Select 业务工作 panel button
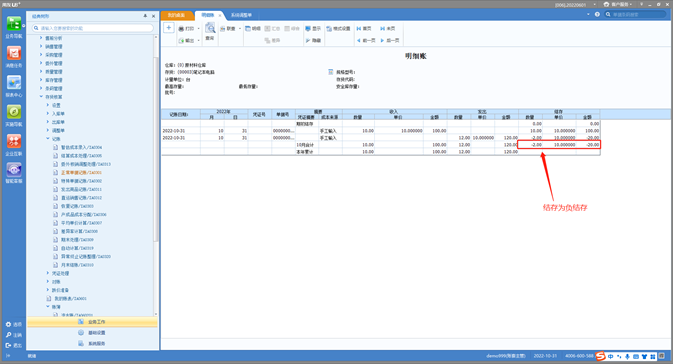The image size is (673, 364). click(x=92, y=322)
